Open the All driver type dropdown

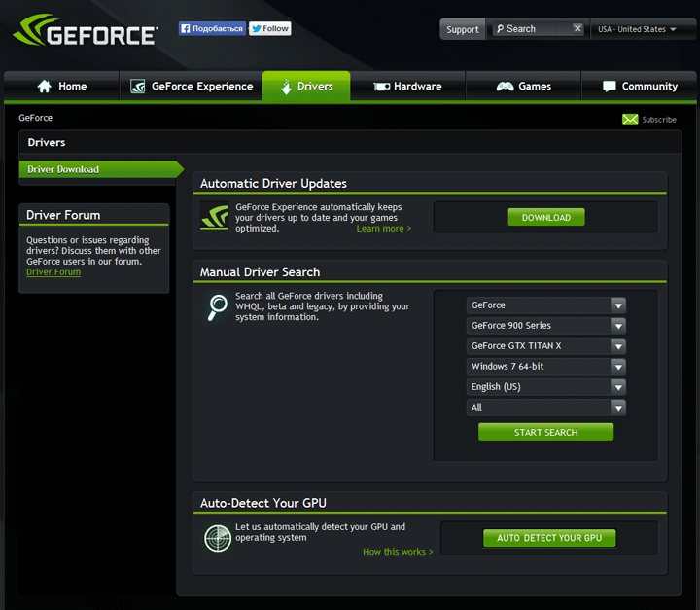click(x=546, y=408)
